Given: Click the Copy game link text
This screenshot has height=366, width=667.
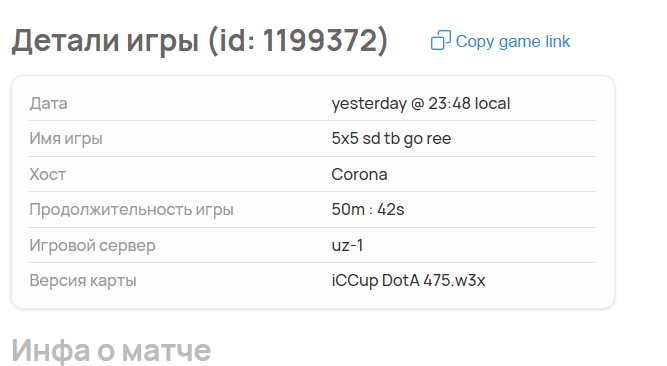Looking at the screenshot, I should [x=513, y=42].
